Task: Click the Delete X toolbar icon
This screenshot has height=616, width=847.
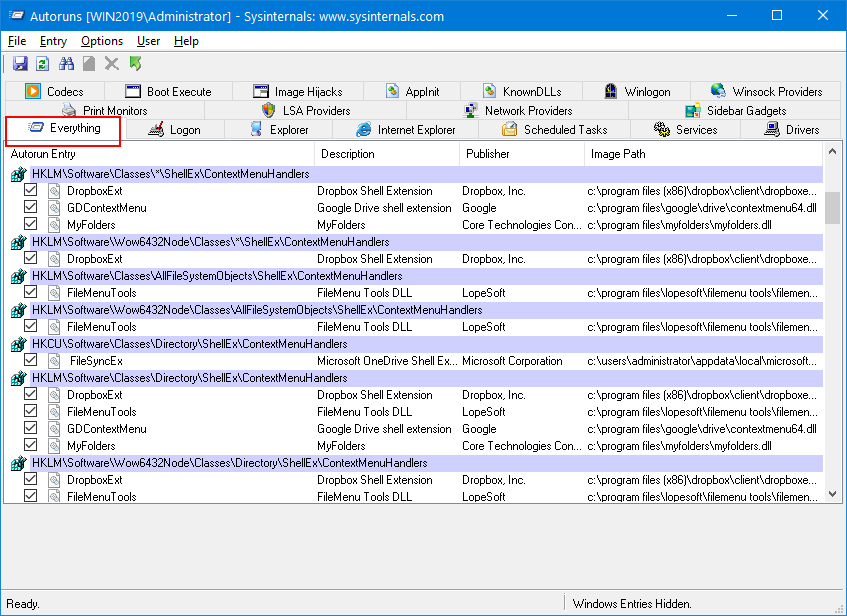Action: (x=112, y=64)
